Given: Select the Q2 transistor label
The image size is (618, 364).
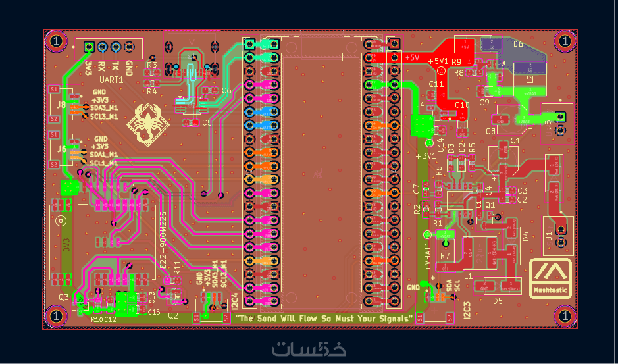Looking at the screenshot, I should click(173, 315).
